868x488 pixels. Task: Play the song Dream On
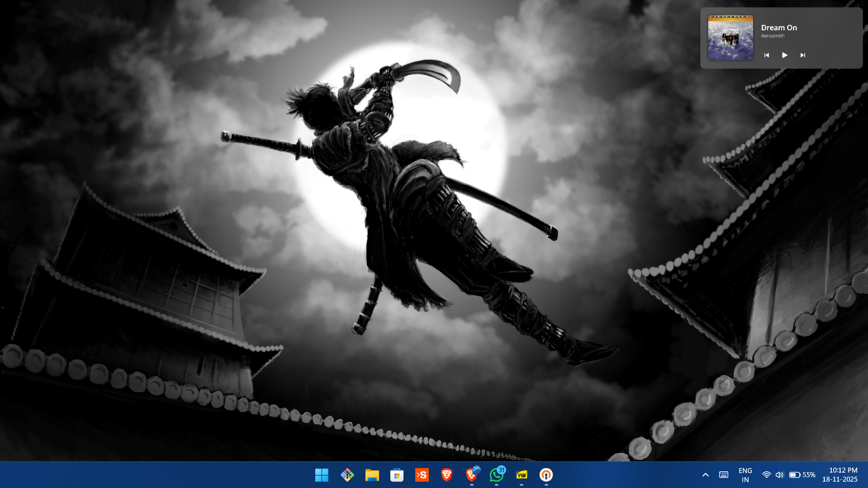pos(784,55)
